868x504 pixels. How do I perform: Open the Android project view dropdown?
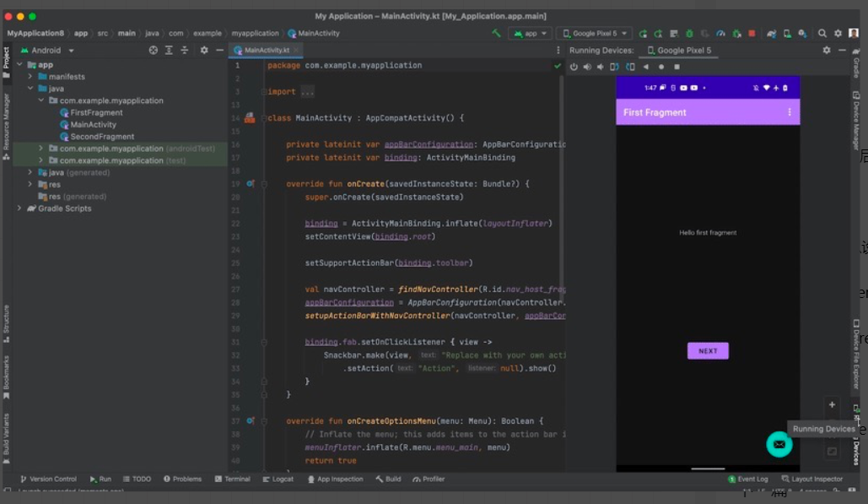[47, 51]
